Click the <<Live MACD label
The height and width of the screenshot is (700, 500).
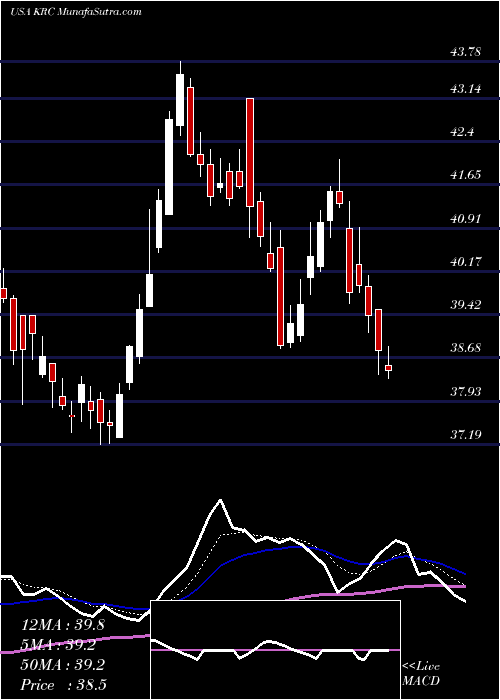point(421,674)
